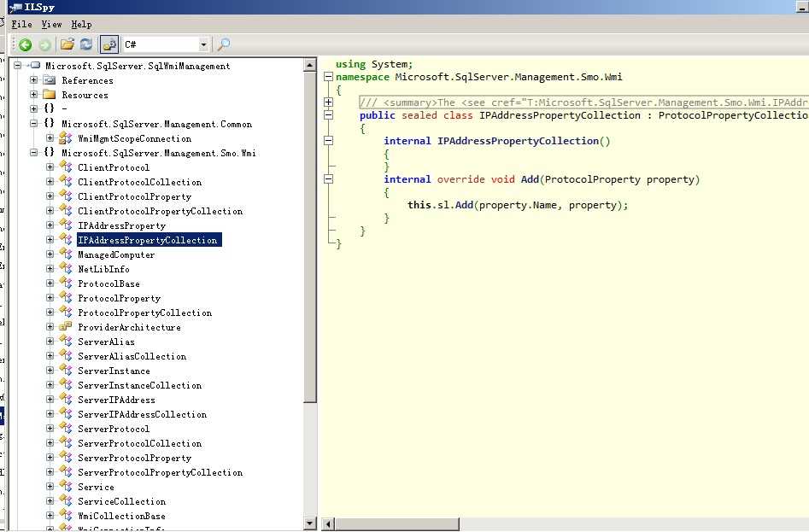809x532 pixels.
Task: Click the WmiMgmtScopeConnection class icon
Action: (66, 138)
